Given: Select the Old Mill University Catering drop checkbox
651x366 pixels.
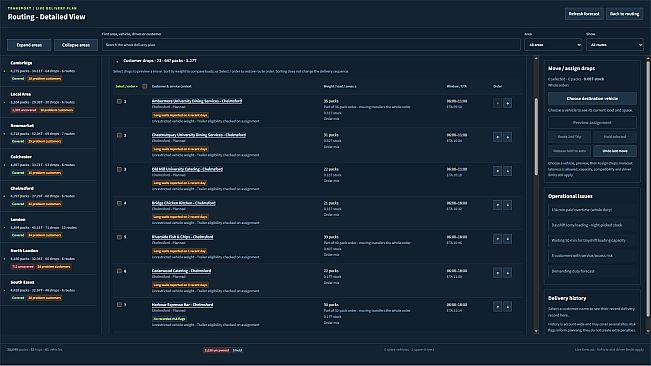Looking at the screenshot, I should point(119,169).
